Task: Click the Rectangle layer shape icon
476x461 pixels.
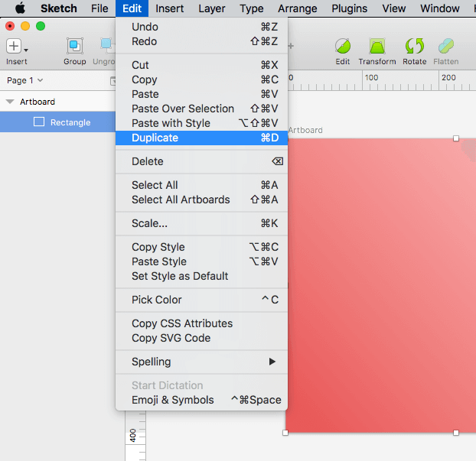Action: (x=39, y=122)
